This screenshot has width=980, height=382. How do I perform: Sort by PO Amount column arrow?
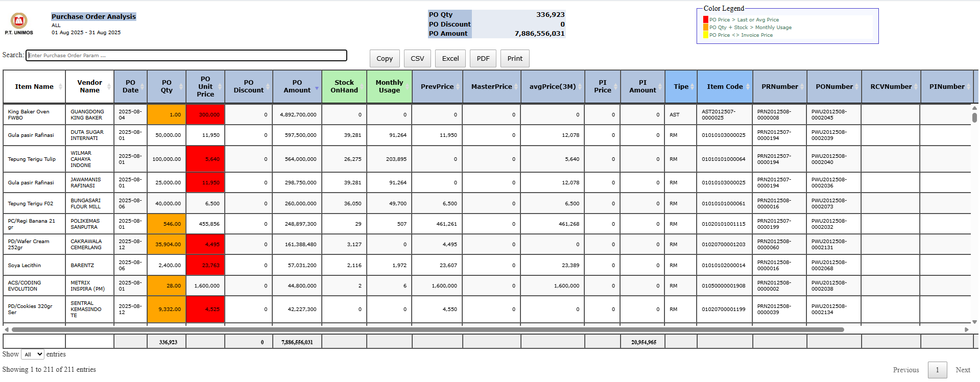coord(317,88)
